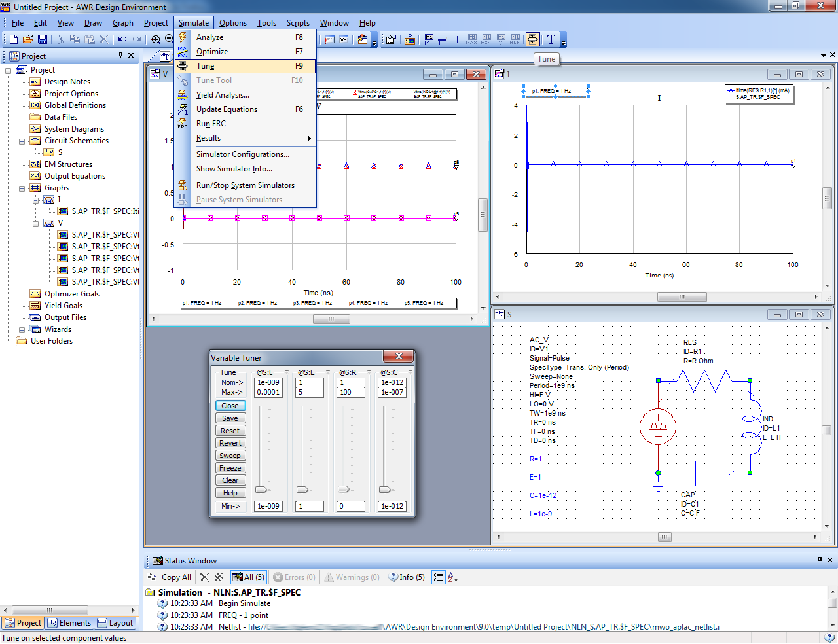Toggle the Project panel auto-hide pin

pyautogui.click(x=120, y=56)
